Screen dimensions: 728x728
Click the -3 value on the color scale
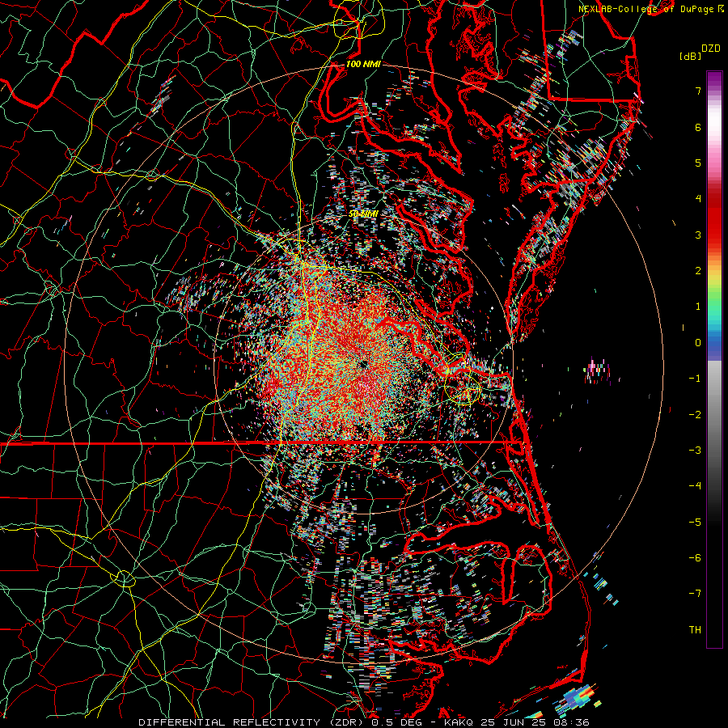tap(695, 451)
